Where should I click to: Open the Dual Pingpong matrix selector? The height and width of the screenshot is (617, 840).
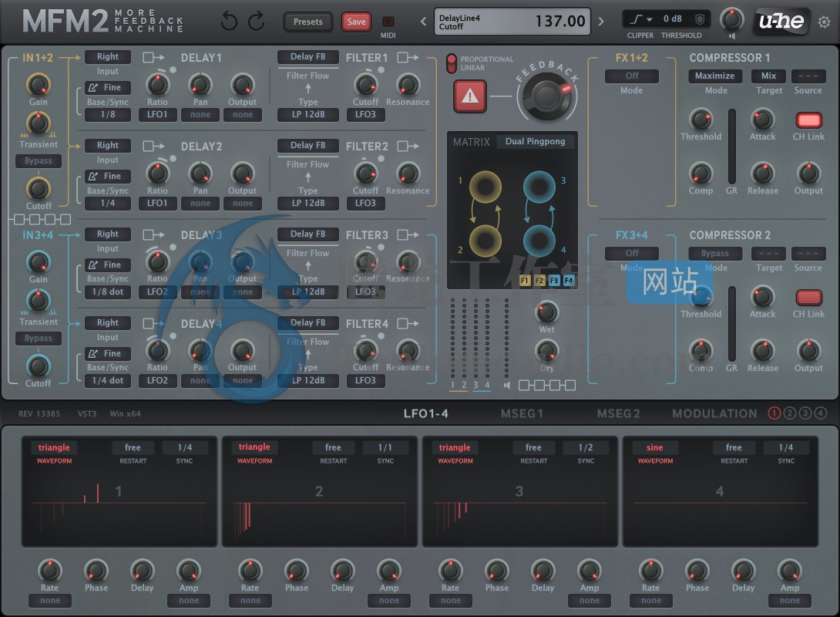[535, 141]
